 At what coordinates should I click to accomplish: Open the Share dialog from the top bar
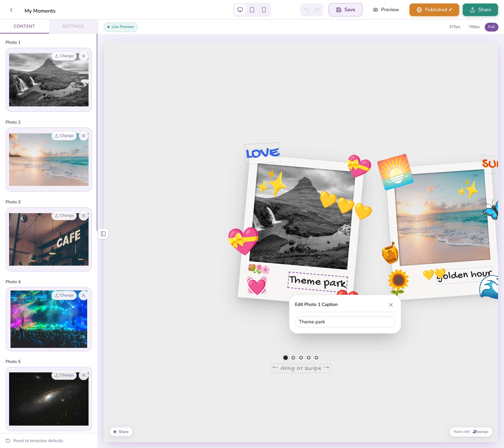[x=480, y=10]
